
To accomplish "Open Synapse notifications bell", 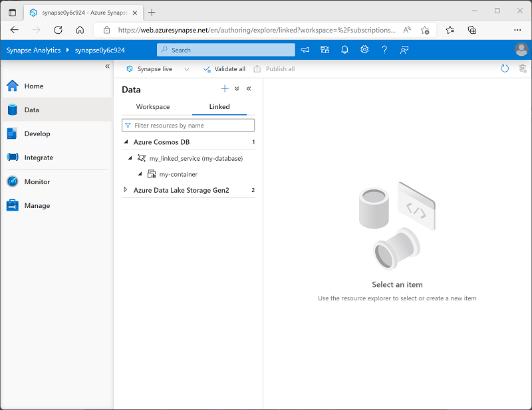I will tap(344, 49).
